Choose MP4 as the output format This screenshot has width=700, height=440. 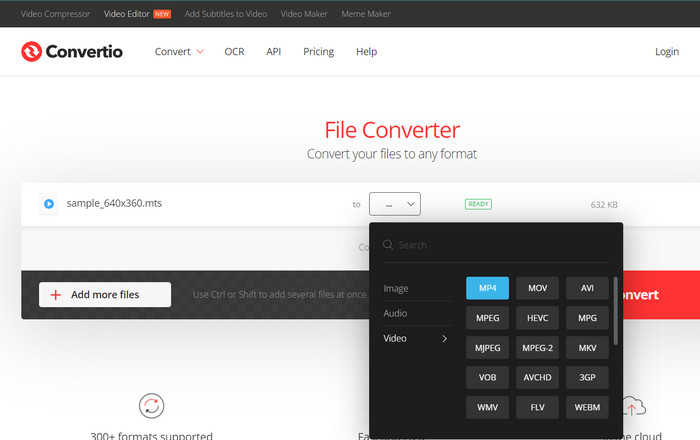click(x=488, y=288)
